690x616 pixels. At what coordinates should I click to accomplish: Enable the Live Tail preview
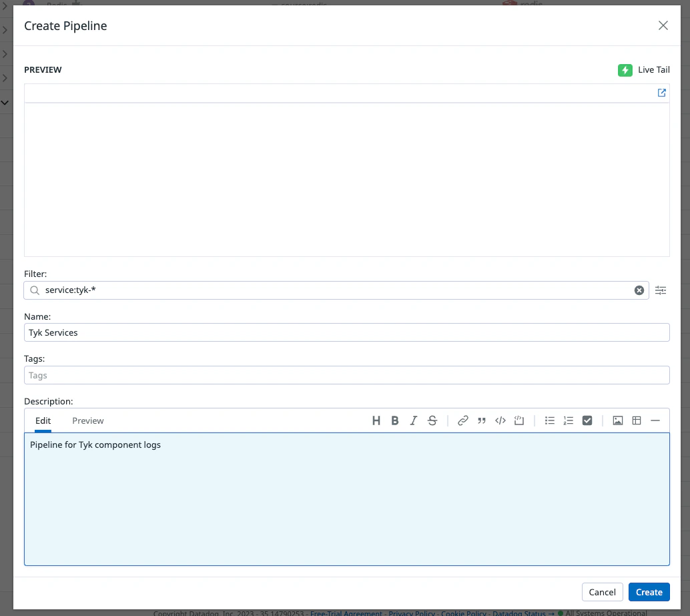tap(625, 69)
